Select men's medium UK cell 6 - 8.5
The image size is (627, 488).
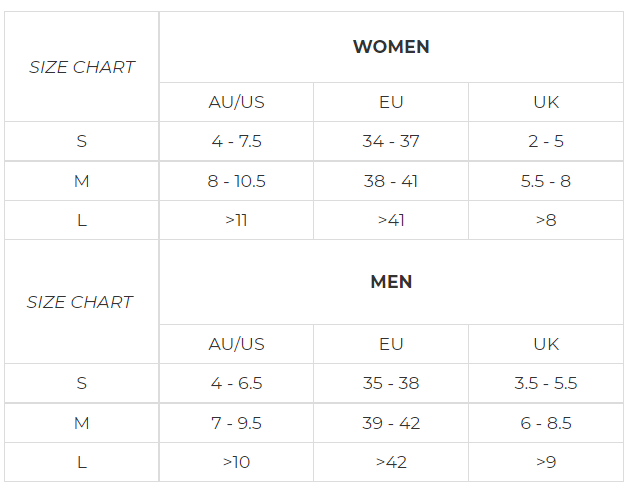pyautogui.click(x=546, y=423)
